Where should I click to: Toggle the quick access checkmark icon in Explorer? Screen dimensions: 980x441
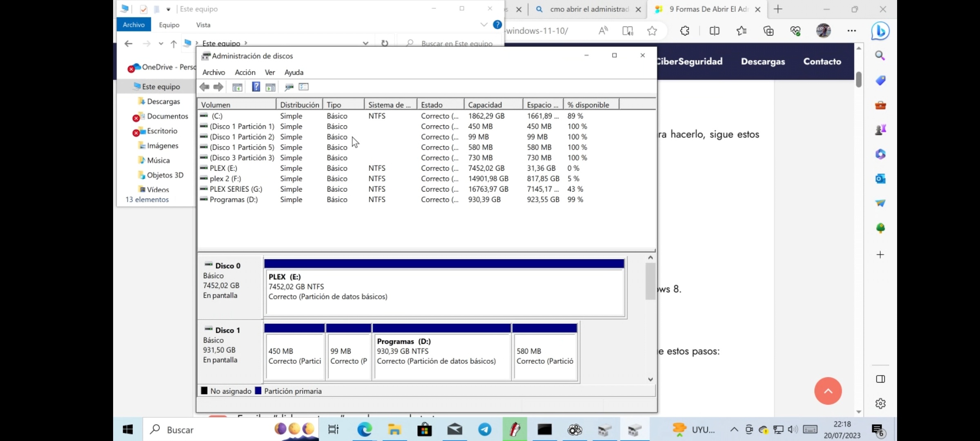(143, 9)
